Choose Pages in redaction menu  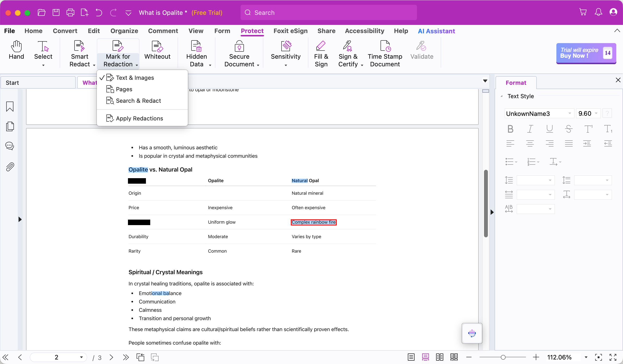(x=142, y=89)
